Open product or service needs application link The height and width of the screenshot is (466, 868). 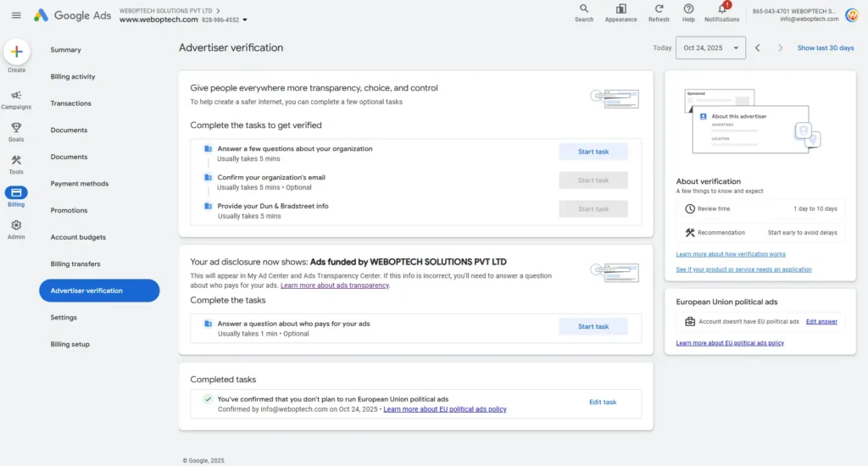click(743, 269)
